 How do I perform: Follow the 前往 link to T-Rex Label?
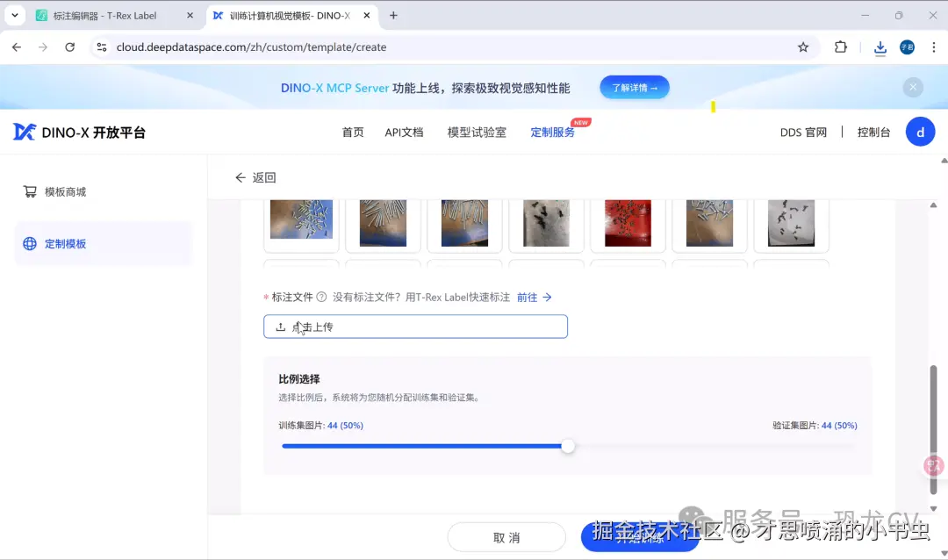[x=529, y=297]
